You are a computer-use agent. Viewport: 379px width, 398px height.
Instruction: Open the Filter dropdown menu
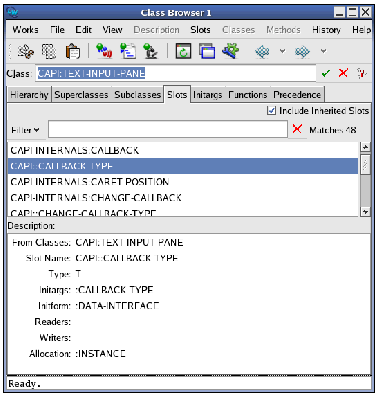(25, 130)
